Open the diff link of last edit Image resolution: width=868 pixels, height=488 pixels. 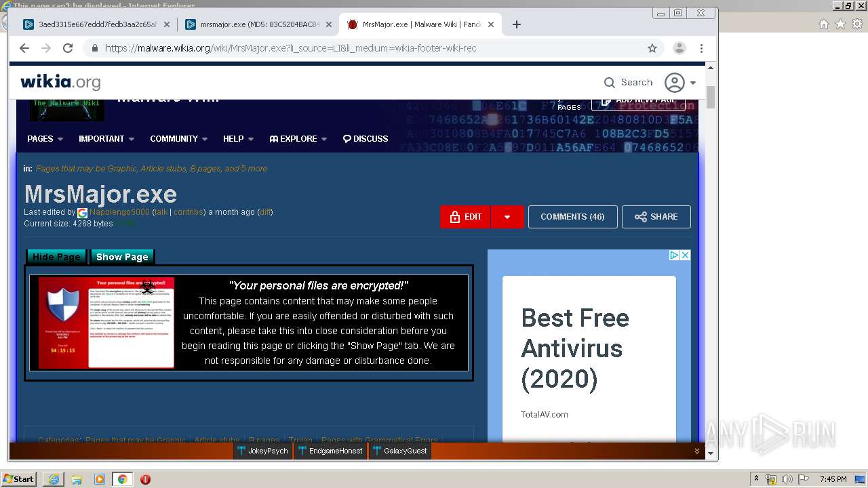click(x=265, y=212)
